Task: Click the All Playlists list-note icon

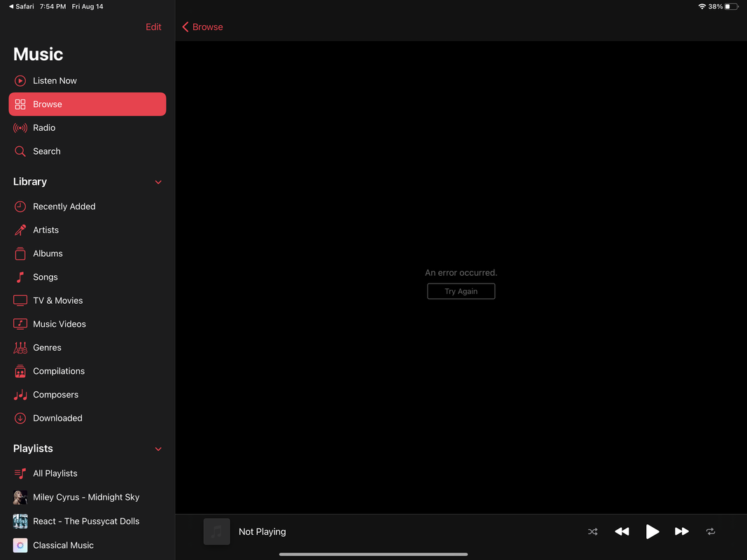Action: [x=20, y=473]
